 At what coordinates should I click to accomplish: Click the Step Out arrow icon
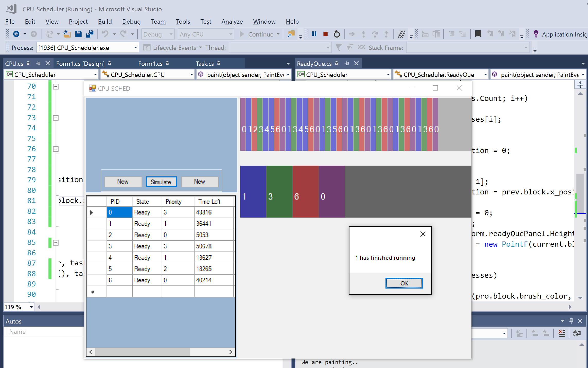(386, 34)
